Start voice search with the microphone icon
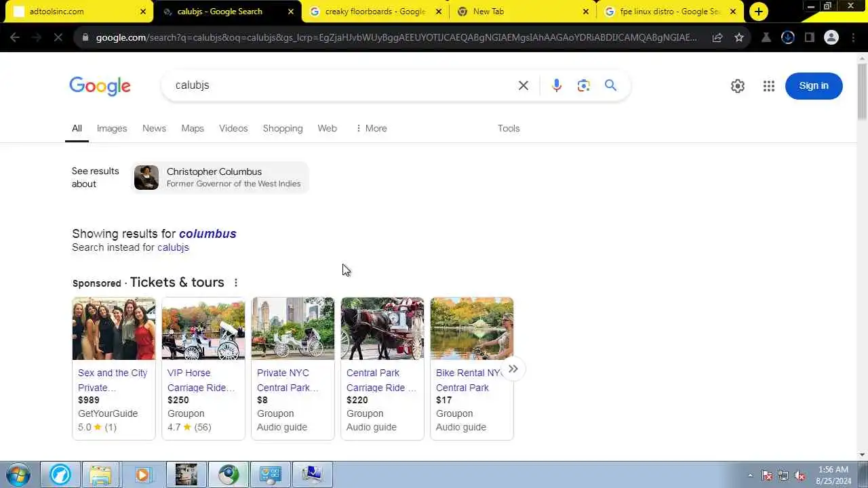 557,85
